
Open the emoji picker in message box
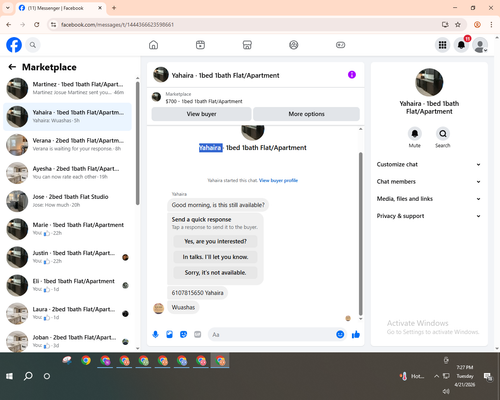[x=340, y=334]
